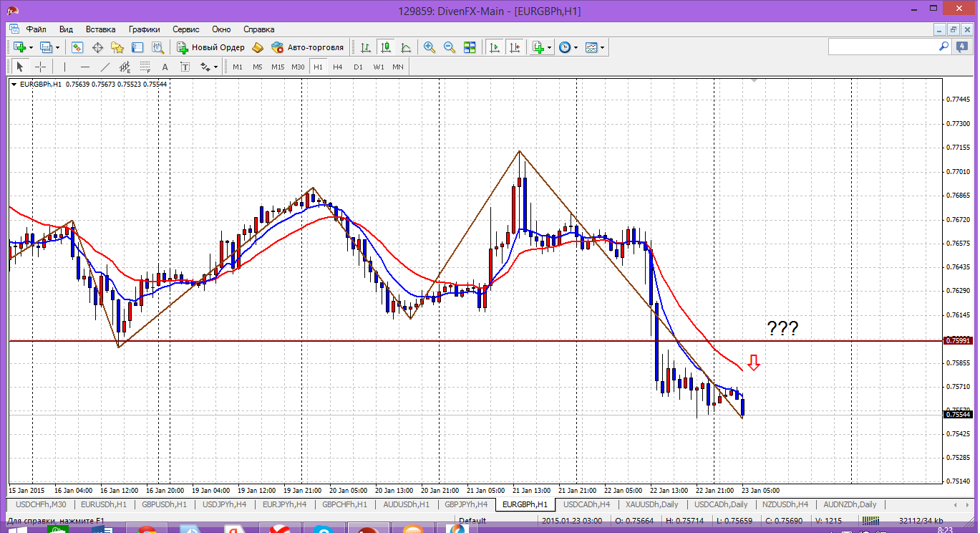Viewport: 980px width, 533px height.
Task: Switch to the XAUUSDh,Daily chart tab
Action: coord(652,504)
